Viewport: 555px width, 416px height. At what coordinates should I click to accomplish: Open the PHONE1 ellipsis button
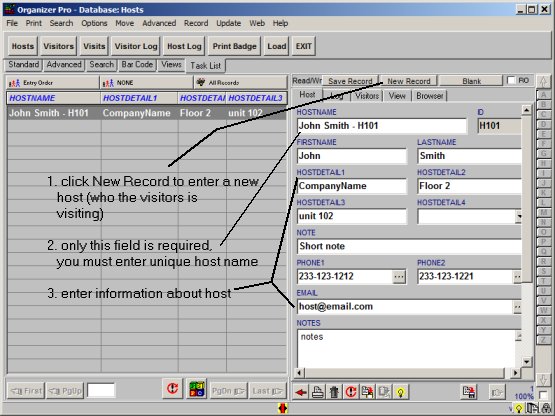(399, 277)
